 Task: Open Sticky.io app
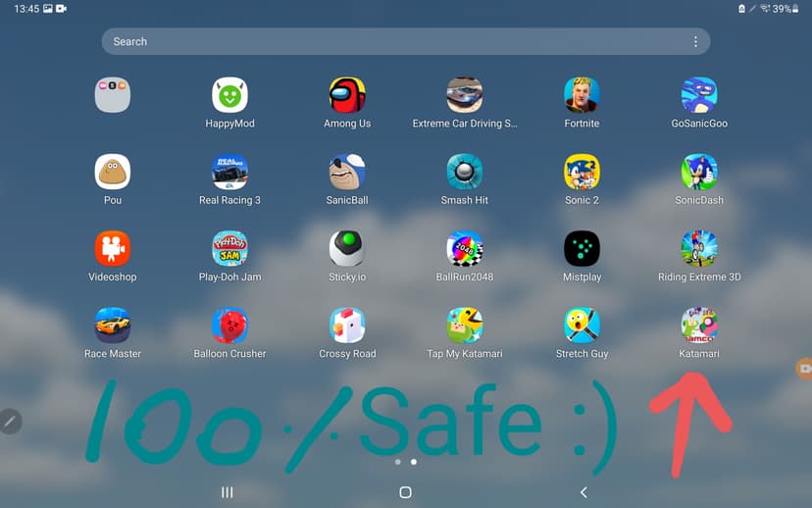click(347, 248)
